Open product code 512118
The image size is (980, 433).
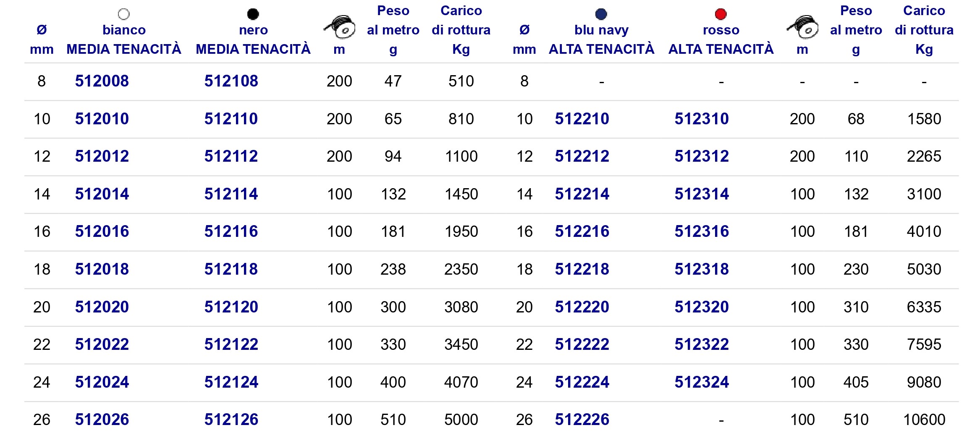click(231, 269)
